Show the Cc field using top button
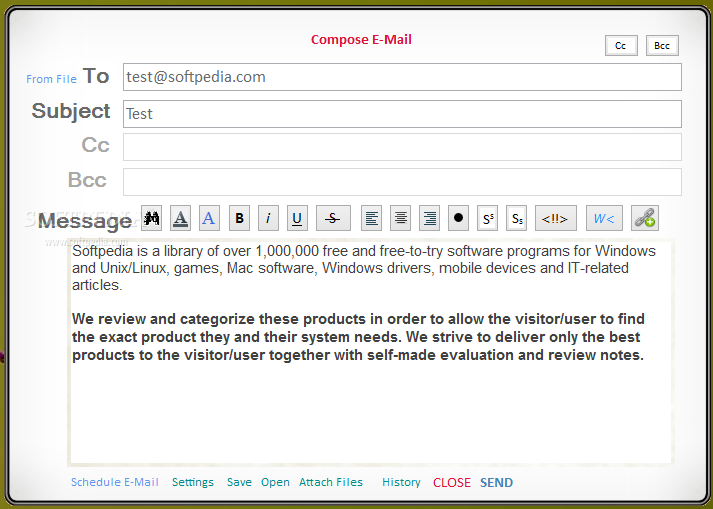The height and width of the screenshot is (509, 713). [621, 45]
